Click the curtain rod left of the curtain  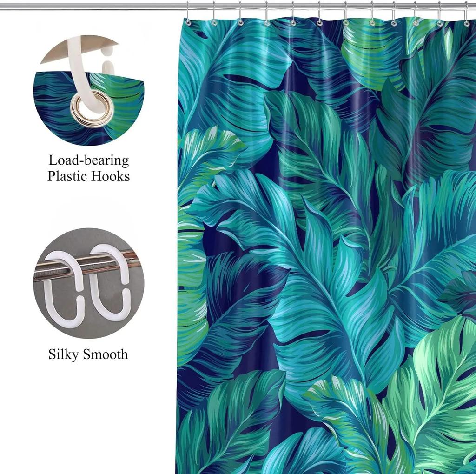tap(93, 6)
